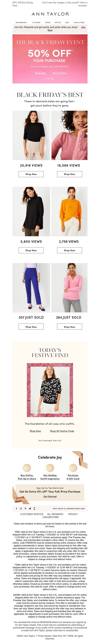Open the blue pants product image
Screen dimensions: 100x644
point(31,287)
